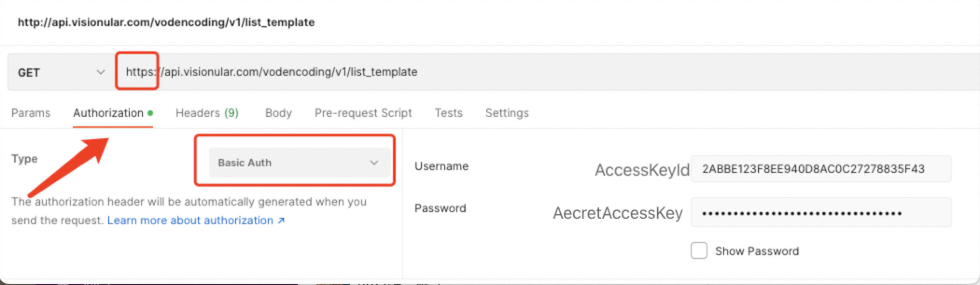
Task: Open the request Settings tab
Action: click(507, 113)
